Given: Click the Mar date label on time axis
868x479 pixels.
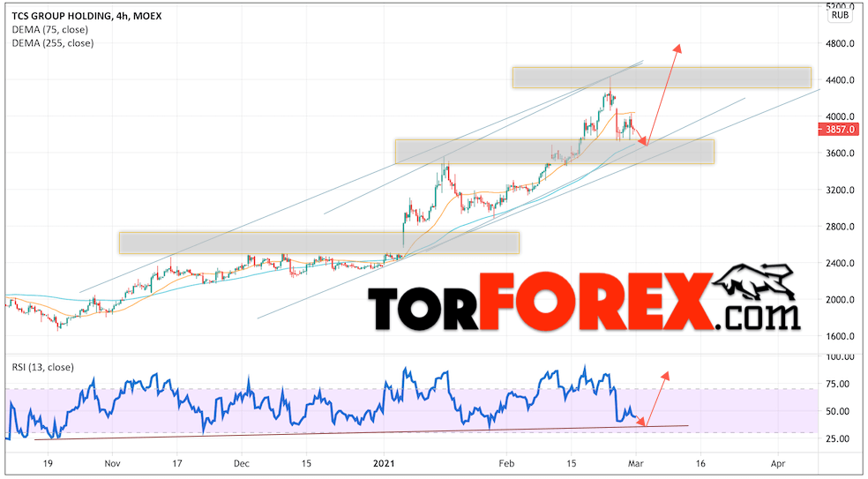Looking at the screenshot, I should point(636,463).
